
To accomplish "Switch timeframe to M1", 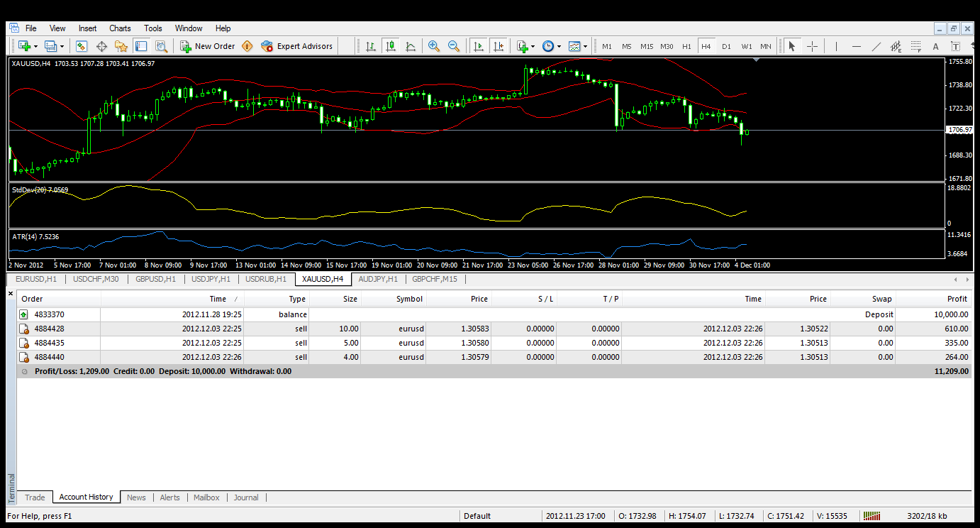I will pyautogui.click(x=607, y=46).
